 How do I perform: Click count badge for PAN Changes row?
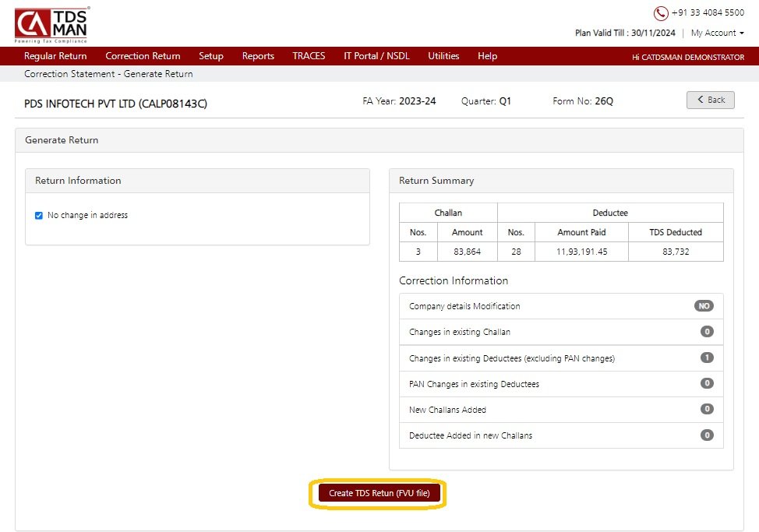707,383
